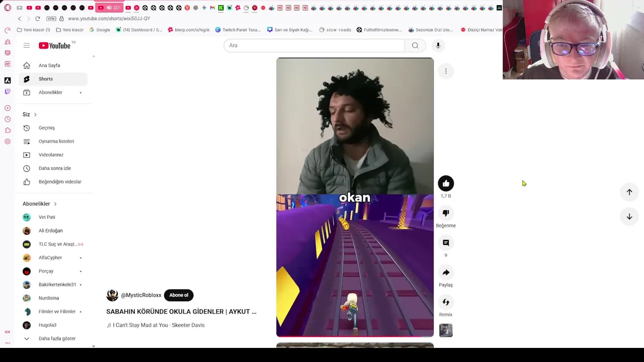Go to the previous Short with the up arrow
The image size is (644, 362).
[x=629, y=192]
